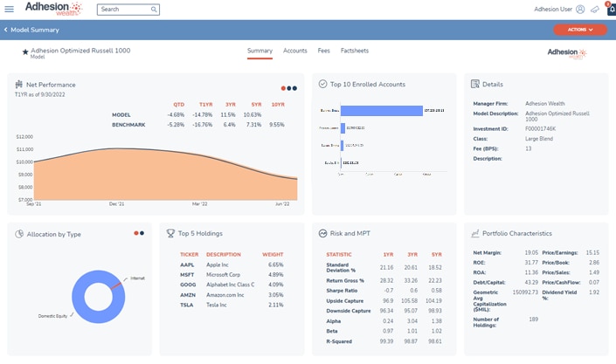This screenshot has height=364, width=616.
Task: Click the Net Performance chart icon
Action: tap(18, 84)
